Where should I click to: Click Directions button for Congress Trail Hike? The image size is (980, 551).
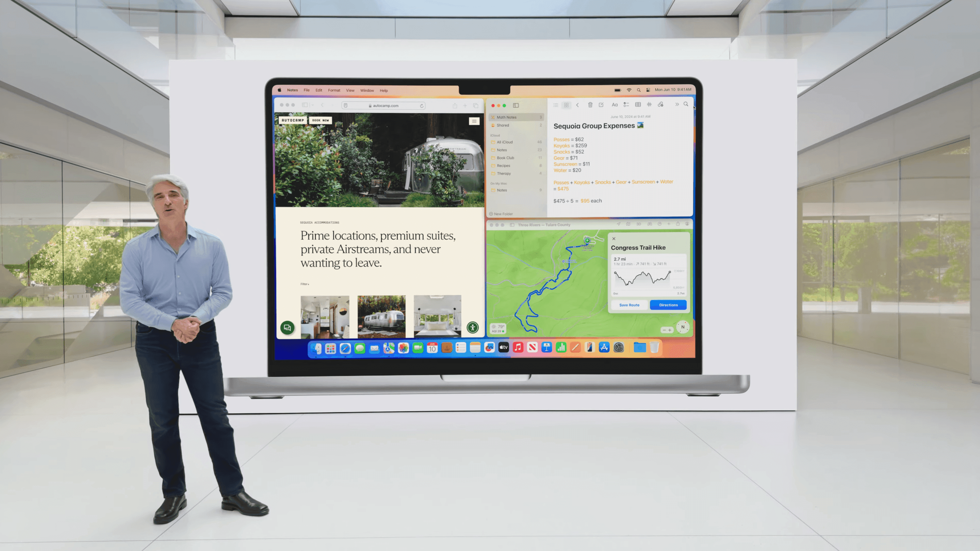668,305
